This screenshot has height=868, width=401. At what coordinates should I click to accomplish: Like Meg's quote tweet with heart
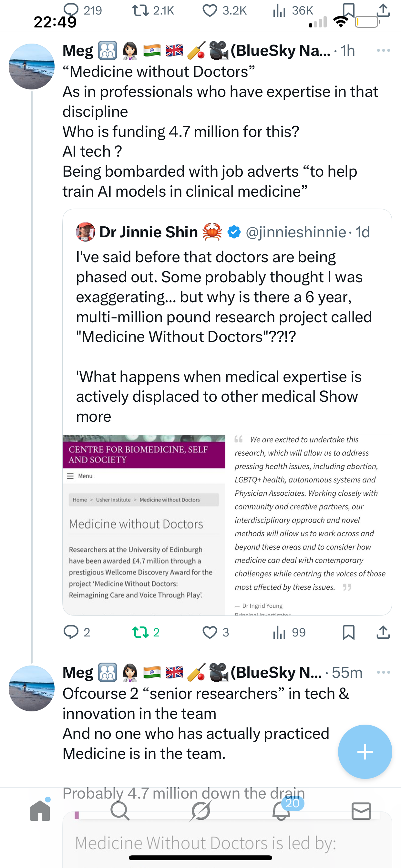click(x=210, y=632)
